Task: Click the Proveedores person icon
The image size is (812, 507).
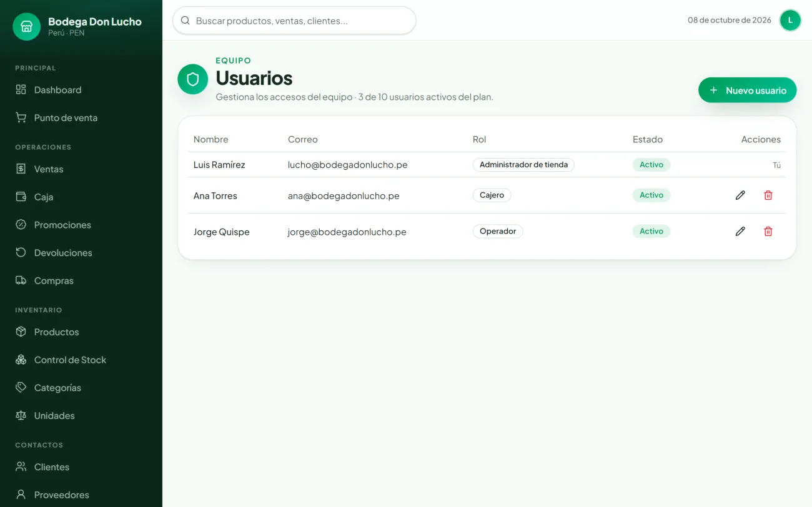Action: pyautogui.click(x=21, y=495)
